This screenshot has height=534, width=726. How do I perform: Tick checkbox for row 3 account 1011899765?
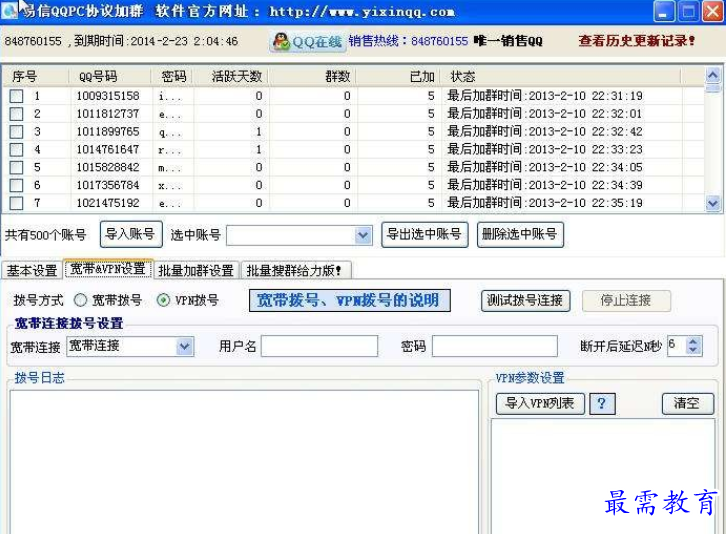coord(16,132)
